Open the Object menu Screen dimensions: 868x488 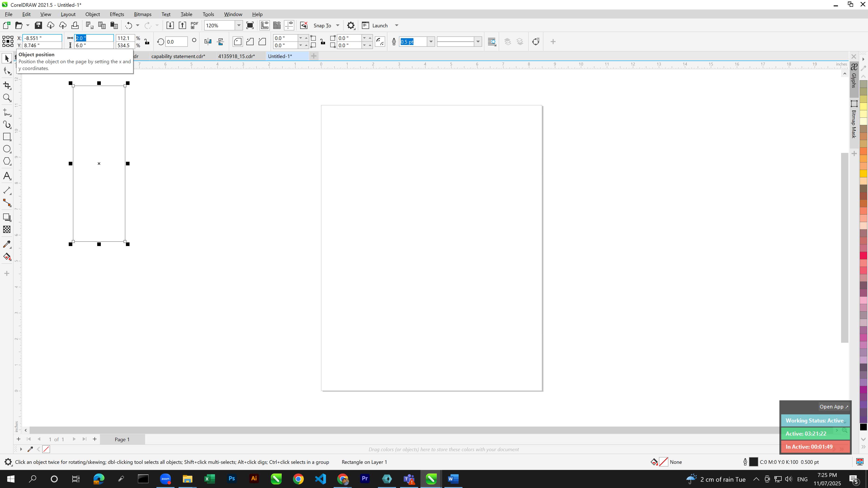[x=93, y=14]
